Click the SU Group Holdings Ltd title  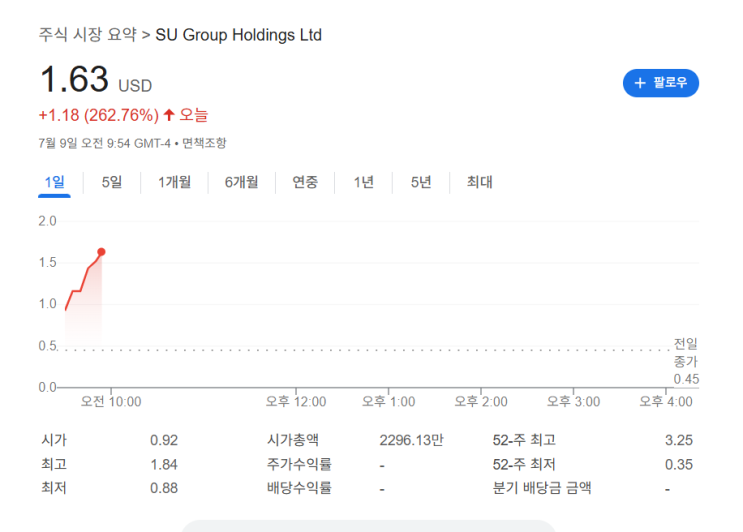tap(239, 35)
